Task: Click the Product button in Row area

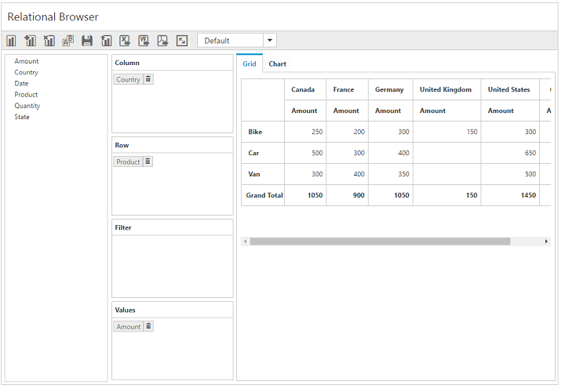Action: [x=128, y=162]
